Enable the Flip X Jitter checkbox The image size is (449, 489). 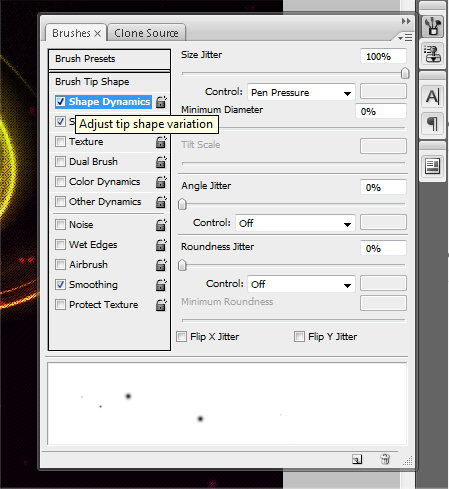tap(181, 336)
